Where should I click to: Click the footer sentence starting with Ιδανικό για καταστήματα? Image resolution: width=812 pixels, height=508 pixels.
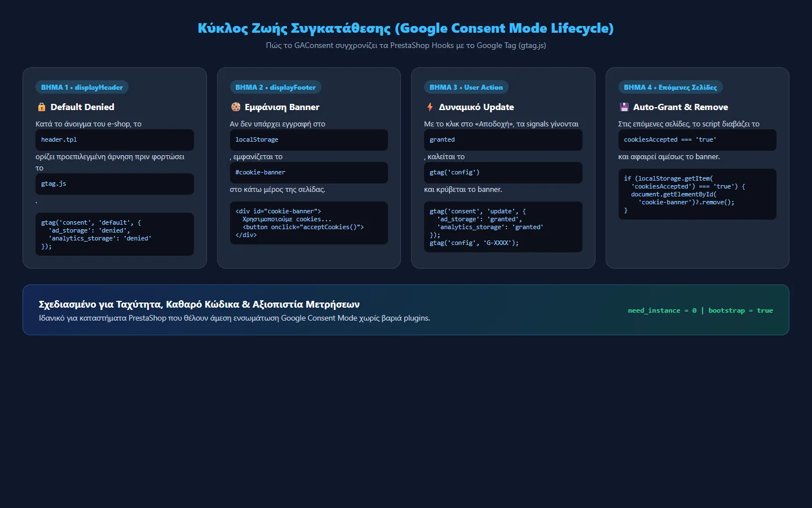coord(235,318)
